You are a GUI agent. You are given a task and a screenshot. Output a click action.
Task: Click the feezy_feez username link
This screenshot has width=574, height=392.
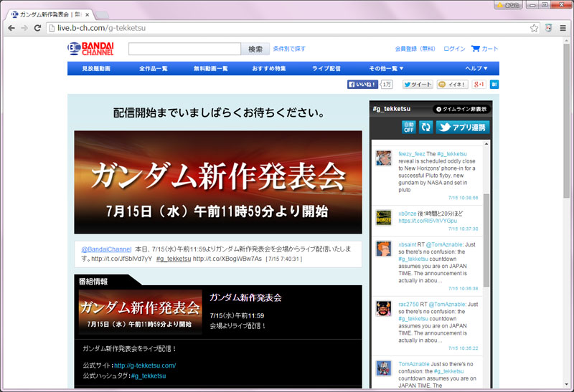point(412,154)
